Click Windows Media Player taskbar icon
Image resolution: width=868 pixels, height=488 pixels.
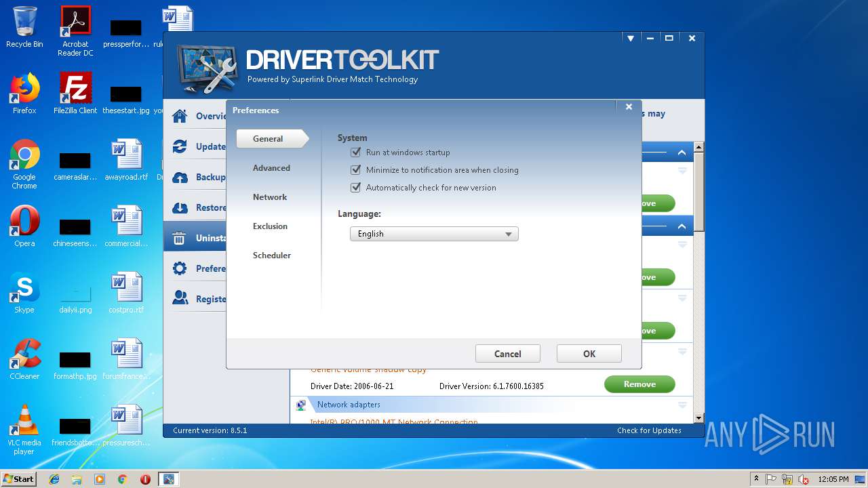pos(100,479)
